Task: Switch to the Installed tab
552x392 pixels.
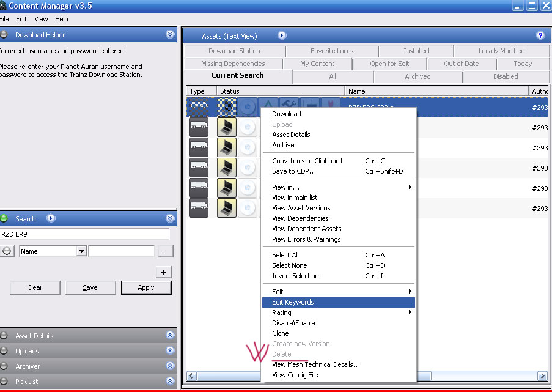Action: [x=416, y=51]
